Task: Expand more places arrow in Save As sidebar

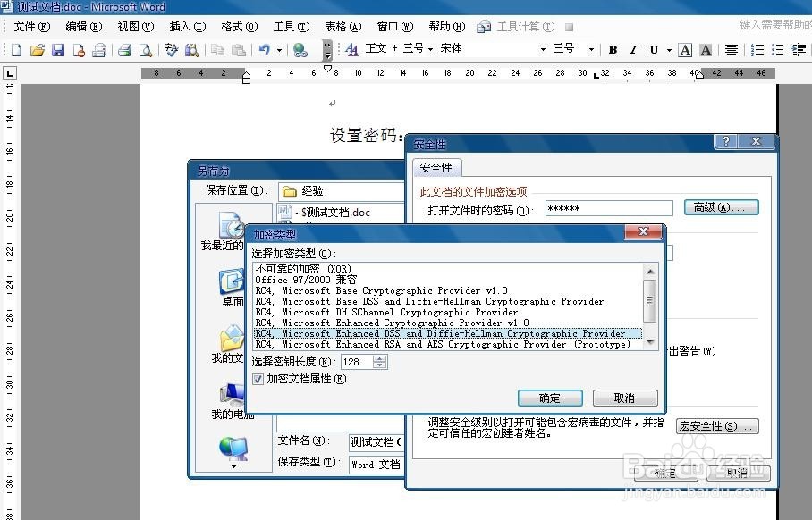Action: coord(233,466)
